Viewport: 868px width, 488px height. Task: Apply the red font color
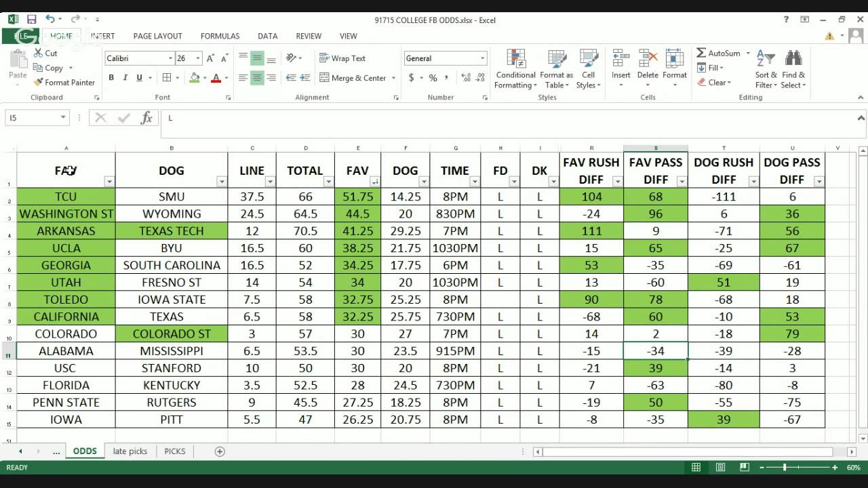(216, 78)
